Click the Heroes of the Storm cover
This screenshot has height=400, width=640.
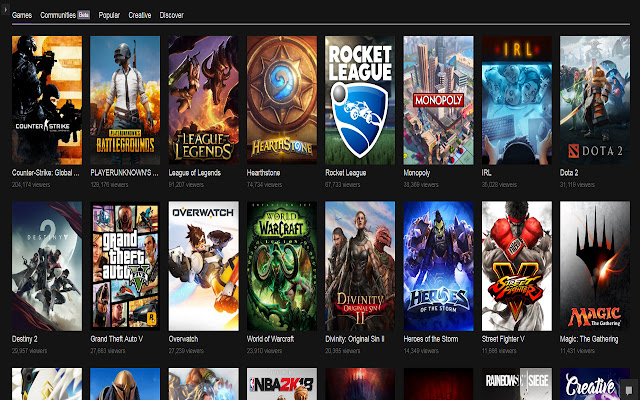click(x=438, y=266)
